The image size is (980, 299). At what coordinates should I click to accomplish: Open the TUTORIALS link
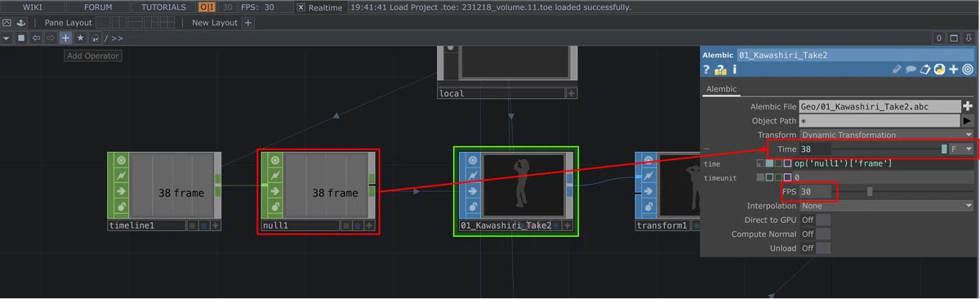coord(163,7)
